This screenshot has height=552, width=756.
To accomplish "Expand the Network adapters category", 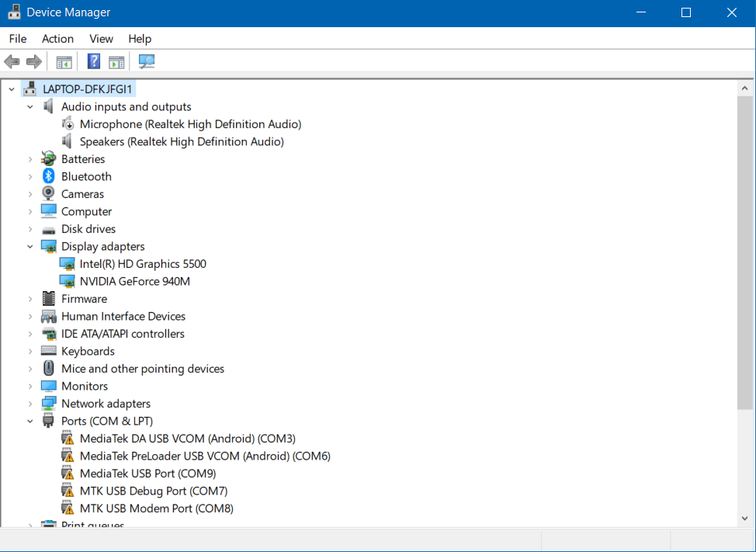I will (30, 404).
